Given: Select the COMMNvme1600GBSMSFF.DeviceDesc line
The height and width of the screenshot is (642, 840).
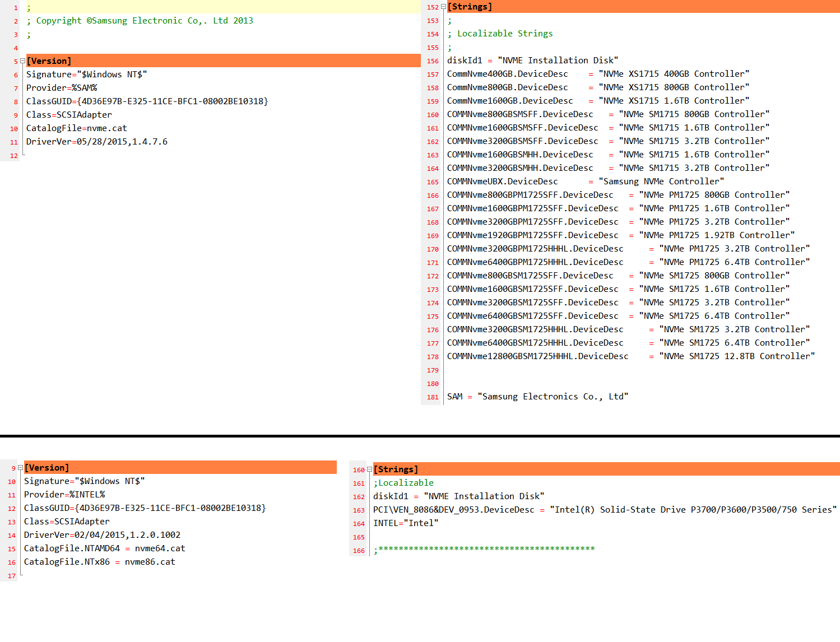Looking at the screenshot, I should [609, 128].
